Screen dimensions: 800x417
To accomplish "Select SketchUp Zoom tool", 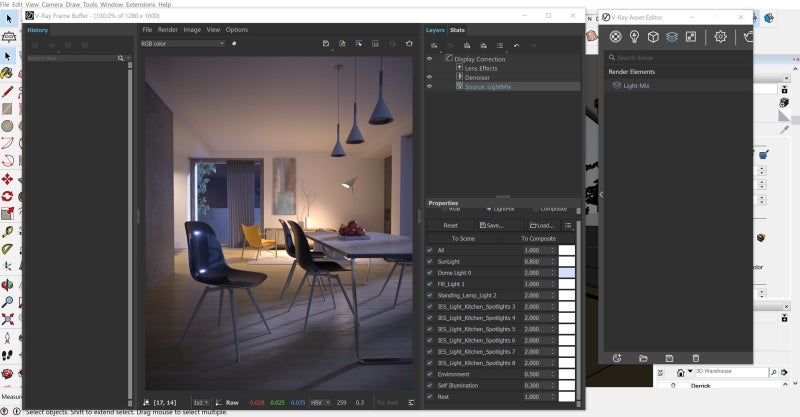I will pyautogui.click(x=7, y=302).
